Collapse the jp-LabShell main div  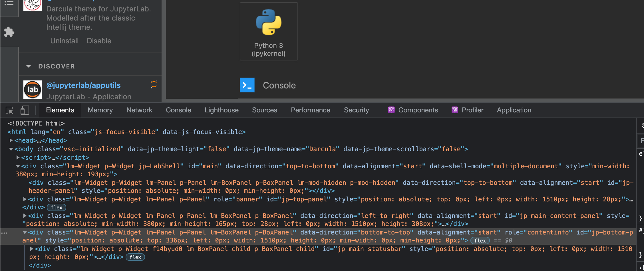(x=18, y=166)
